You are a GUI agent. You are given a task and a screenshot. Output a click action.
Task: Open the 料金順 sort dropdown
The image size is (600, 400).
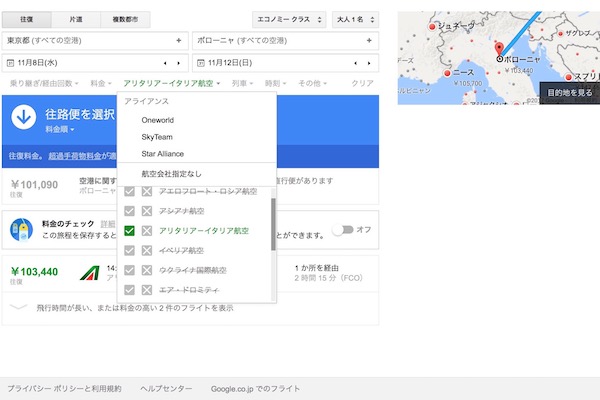click(60, 129)
